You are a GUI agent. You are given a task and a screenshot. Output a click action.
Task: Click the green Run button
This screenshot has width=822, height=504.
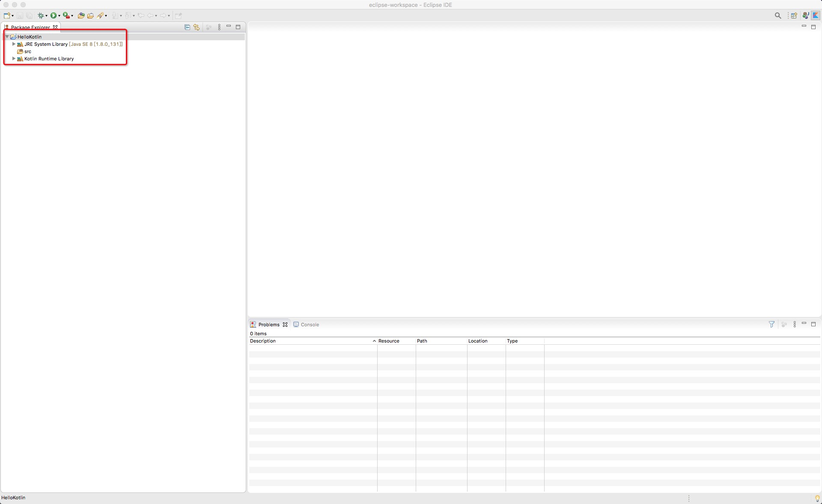click(x=54, y=15)
